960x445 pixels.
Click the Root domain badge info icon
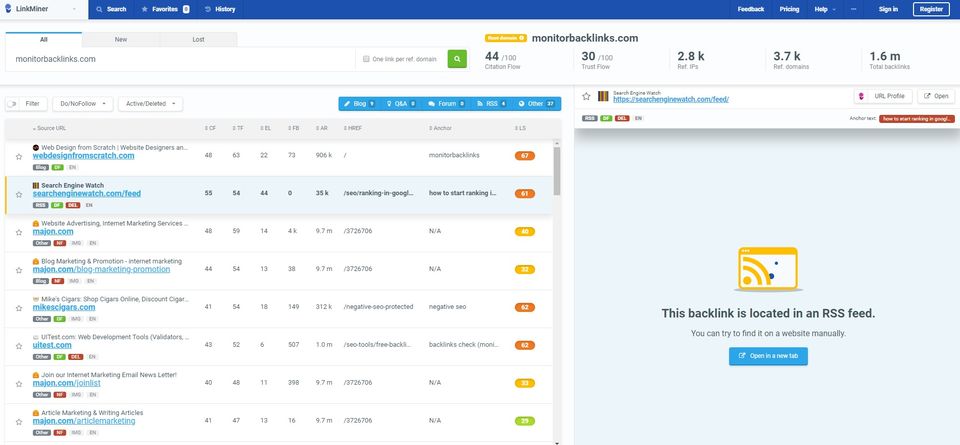tap(522, 38)
